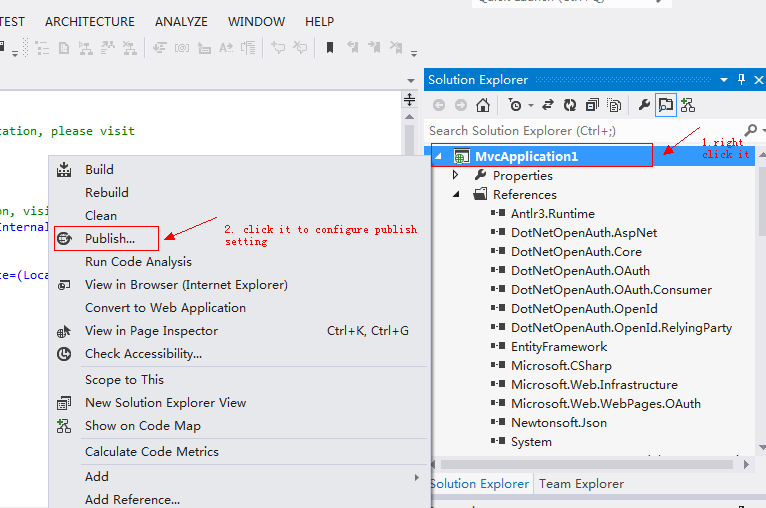Switch to the Team Explorer tab
766x508 pixels.
581,483
